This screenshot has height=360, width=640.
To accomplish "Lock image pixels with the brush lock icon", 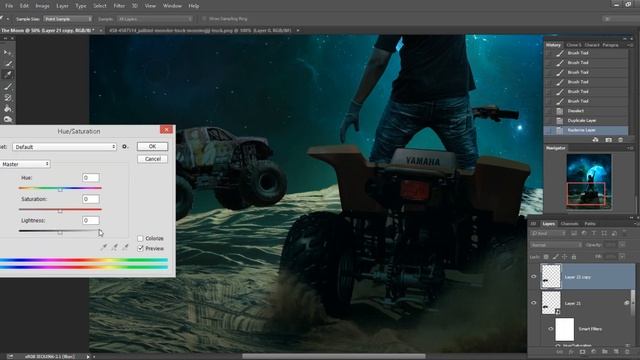I will (x=556, y=257).
